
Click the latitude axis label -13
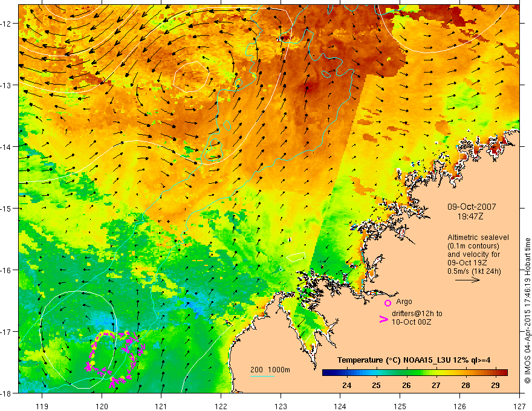[7, 85]
